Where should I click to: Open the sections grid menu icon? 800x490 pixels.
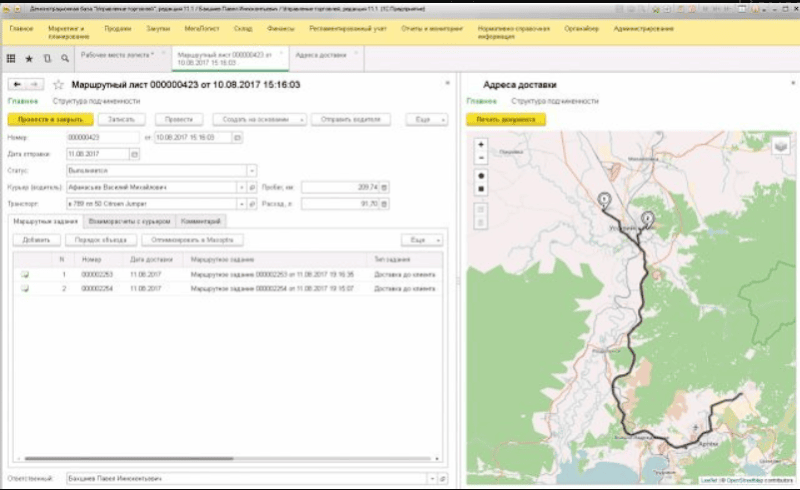point(12,59)
